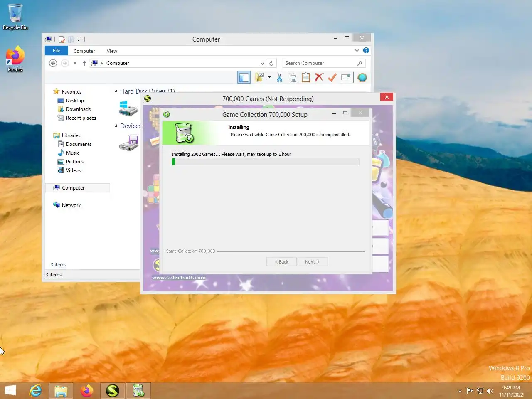Click the Computer window title bar system icon

(x=49, y=39)
